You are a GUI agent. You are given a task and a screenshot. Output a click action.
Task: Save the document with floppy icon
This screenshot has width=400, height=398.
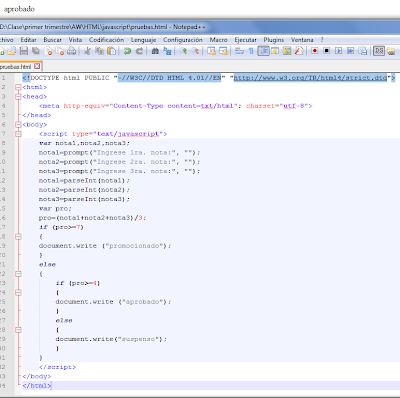[x=24, y=51]
